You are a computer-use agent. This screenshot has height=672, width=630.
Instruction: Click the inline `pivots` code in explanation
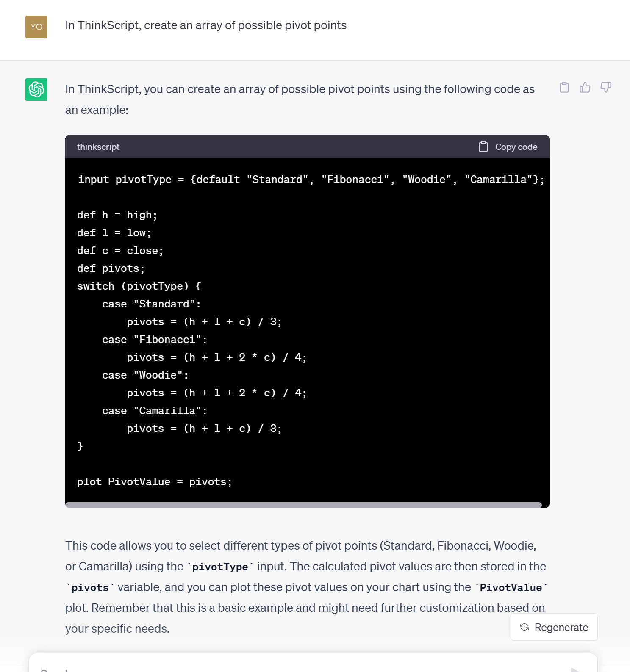pyautogui.click(x=90, y=587)
